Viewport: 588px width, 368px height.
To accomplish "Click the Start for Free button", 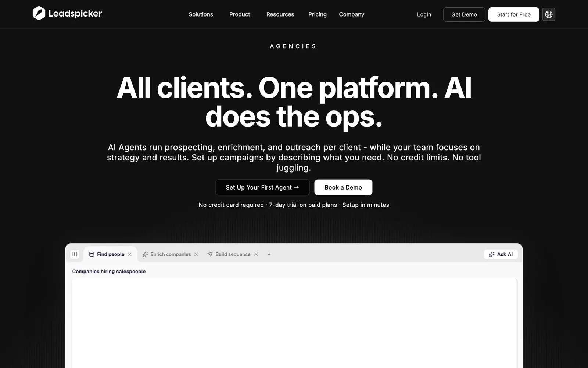I will [x=514, y=14].
